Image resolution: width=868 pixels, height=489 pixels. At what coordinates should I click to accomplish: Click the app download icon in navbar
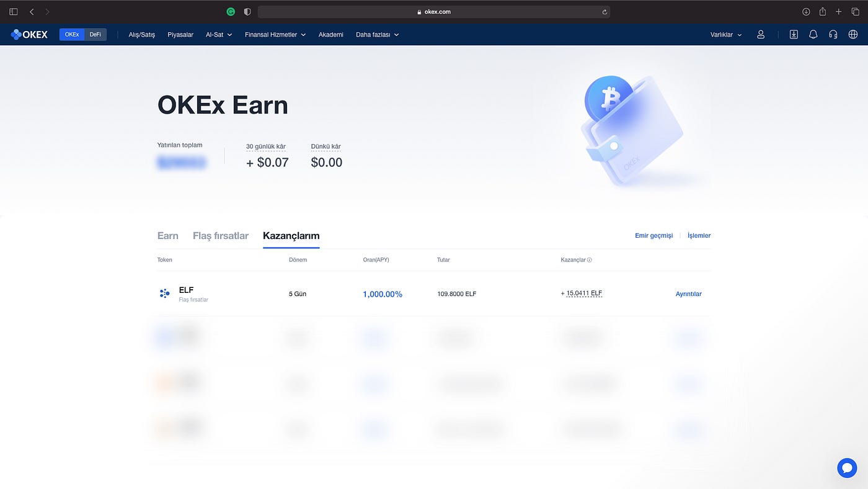click(x=794, y=35)
